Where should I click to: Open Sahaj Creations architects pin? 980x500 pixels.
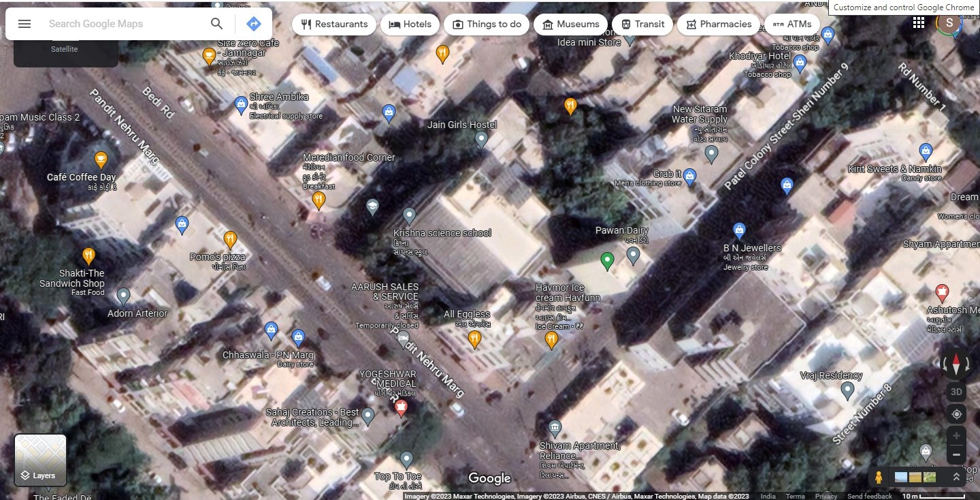[x=368, y=416]
